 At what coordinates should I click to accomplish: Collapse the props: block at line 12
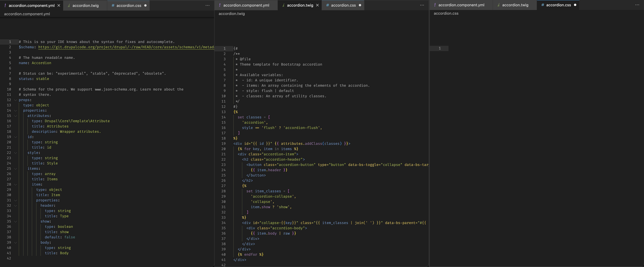coord(16,100)
